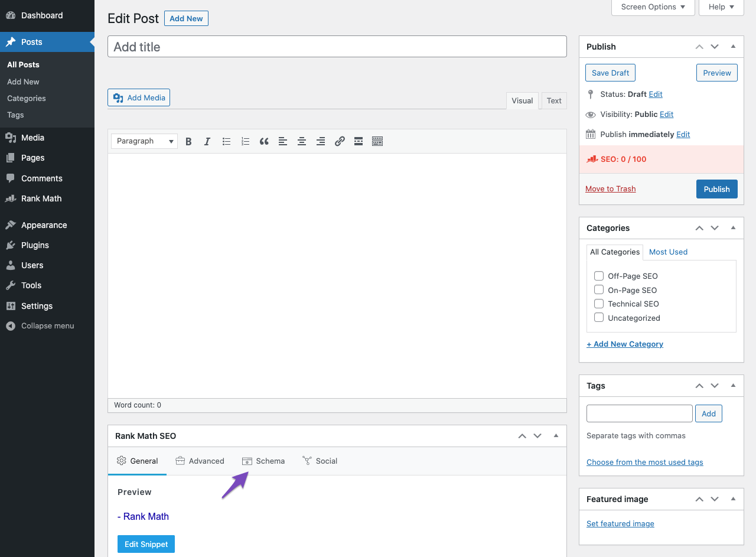Viewport: 756px width, 557px height.
Task: Focus the Add title field
Action: coord(337,47)
